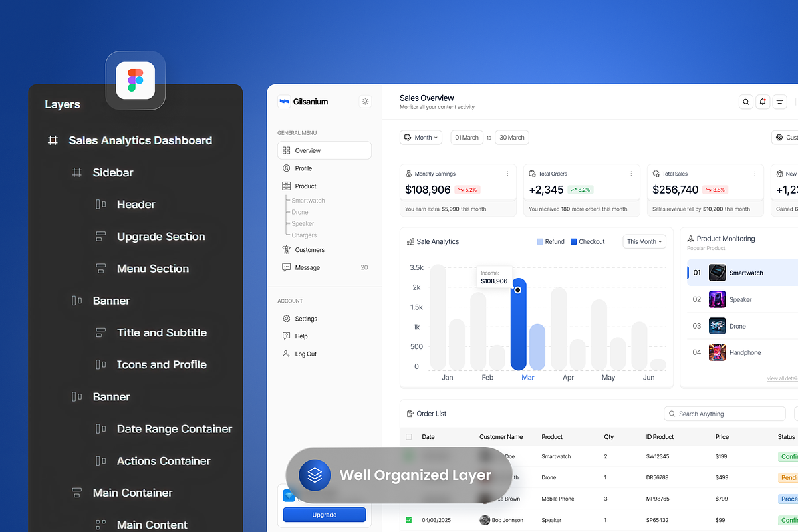Open Monthly Earnings card three-dot menu
Screen dimensions: 798x532
click(507, 174)
